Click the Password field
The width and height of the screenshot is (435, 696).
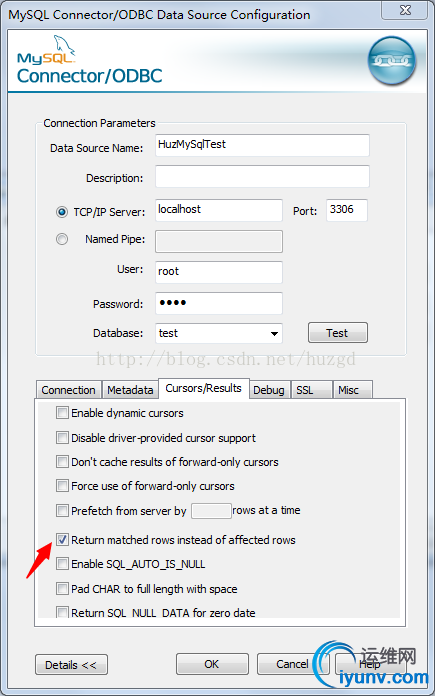point(219,303)
